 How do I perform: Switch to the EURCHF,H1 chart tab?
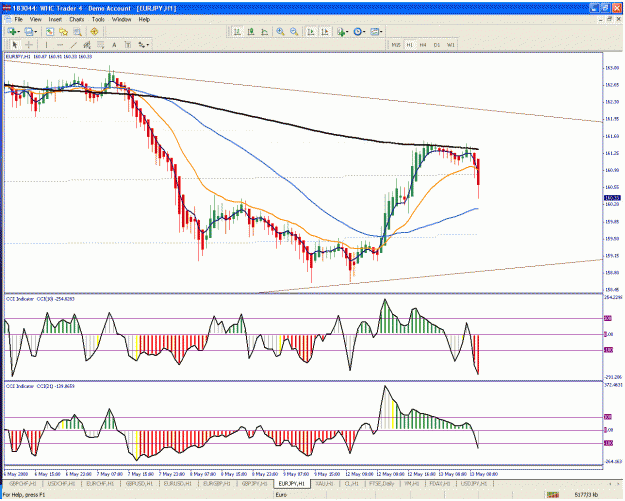click(x=100, y=483)
